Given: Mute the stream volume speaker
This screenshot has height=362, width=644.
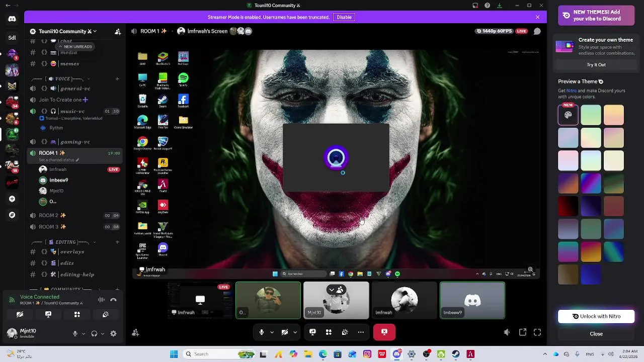Looking at the screenshot, I should [x=507, y=332].
